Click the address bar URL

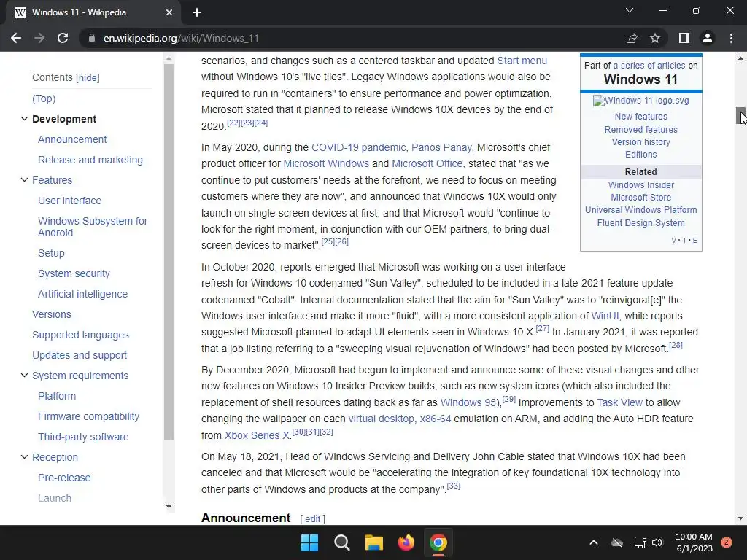(x=181, y=38)
